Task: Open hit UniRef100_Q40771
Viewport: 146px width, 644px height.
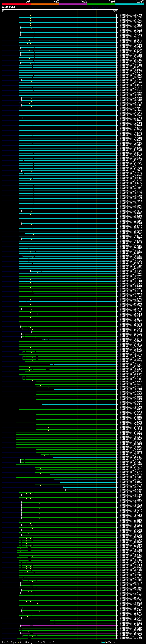Action: tap(131, 387)
